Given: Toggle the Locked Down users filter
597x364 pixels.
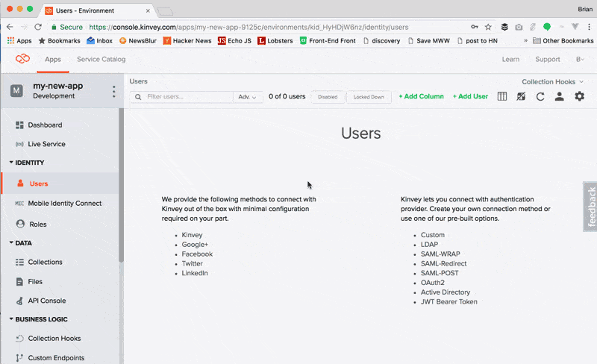Looking at the screenshot, I should 369,97.
